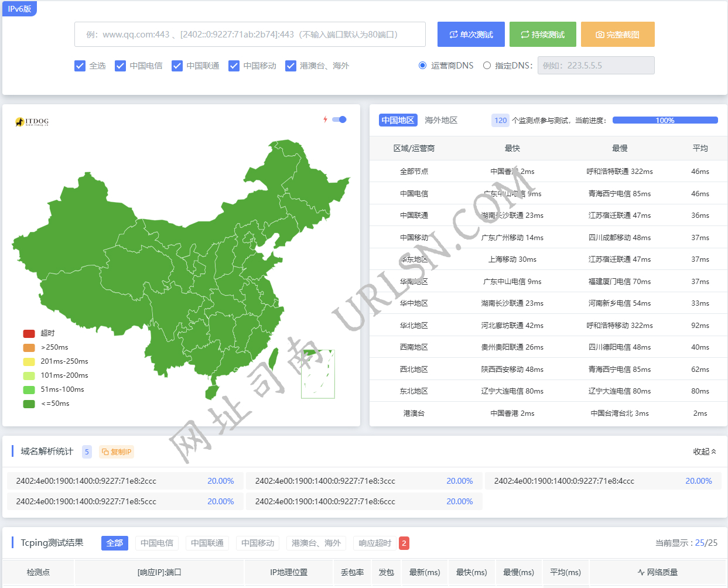Click the 100% progress bar
Viewport: 728px width, 588px height.
pos(665,119)
